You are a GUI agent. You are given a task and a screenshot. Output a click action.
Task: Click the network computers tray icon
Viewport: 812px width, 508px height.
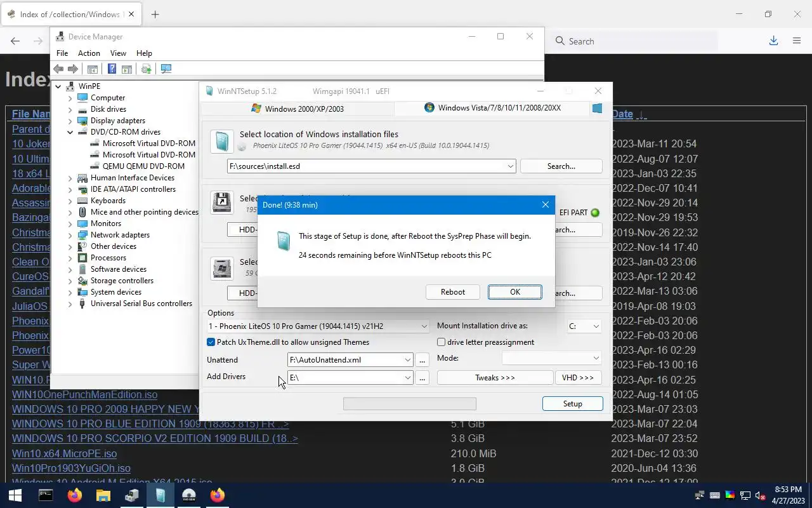pos(700,495)
